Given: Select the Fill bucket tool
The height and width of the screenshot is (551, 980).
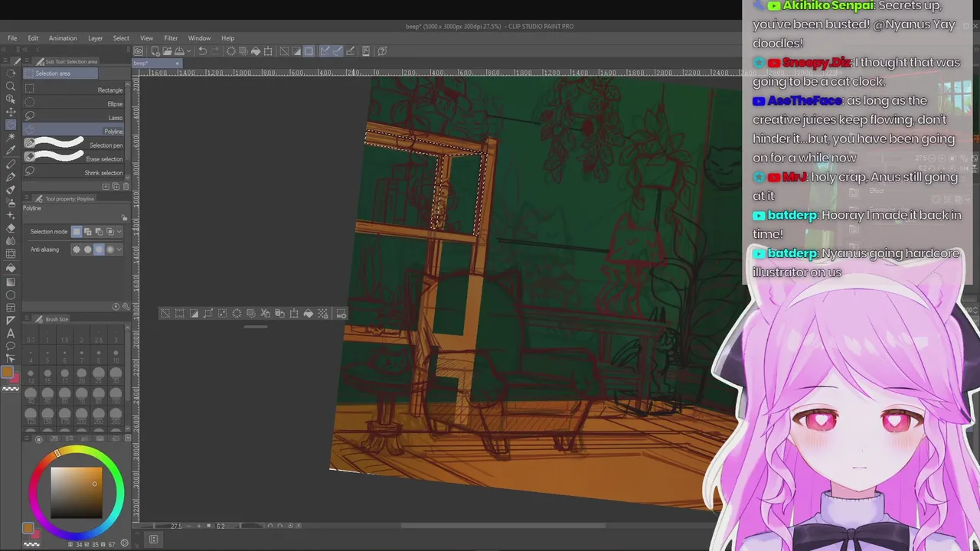Looking at the screenshot, I should [x=11, y=268].
